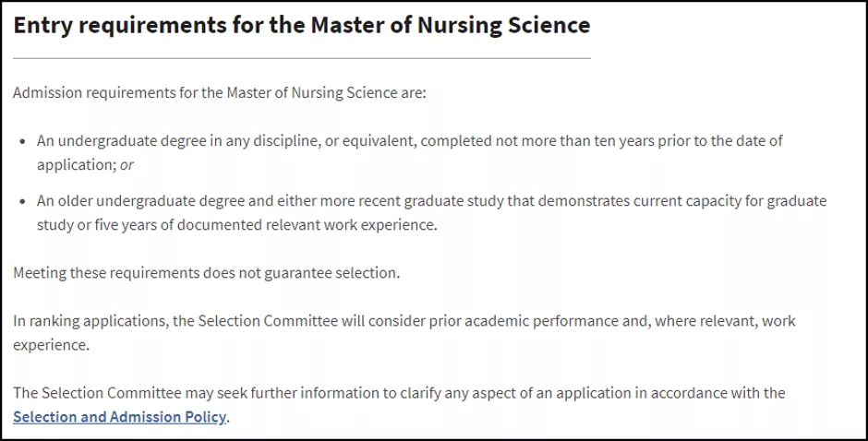Open the Selection and Admission Policy link

pos(119,417)
